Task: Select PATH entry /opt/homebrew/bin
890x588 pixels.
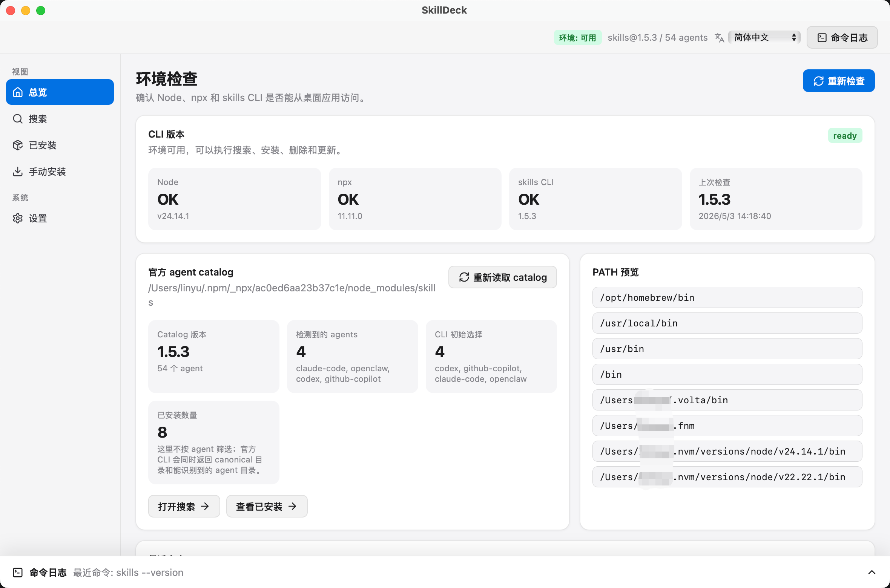Action: (727, 297)
